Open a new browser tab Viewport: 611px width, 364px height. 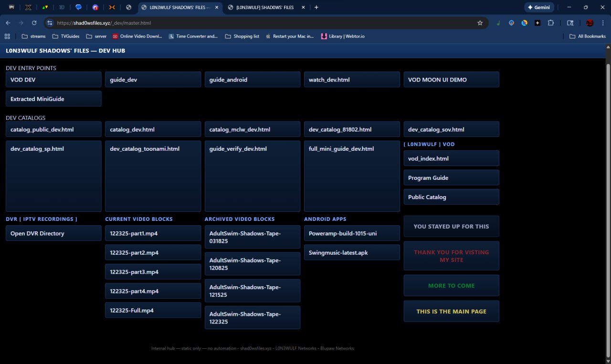pos(316,7)
